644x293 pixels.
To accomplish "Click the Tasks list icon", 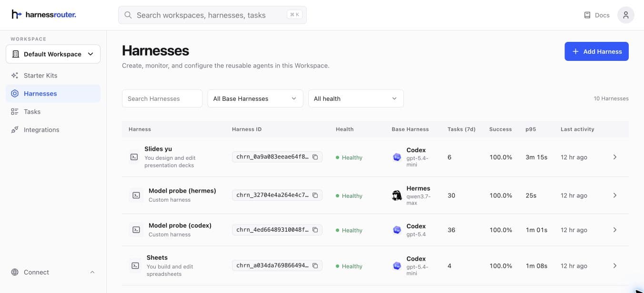I will 15,112.
